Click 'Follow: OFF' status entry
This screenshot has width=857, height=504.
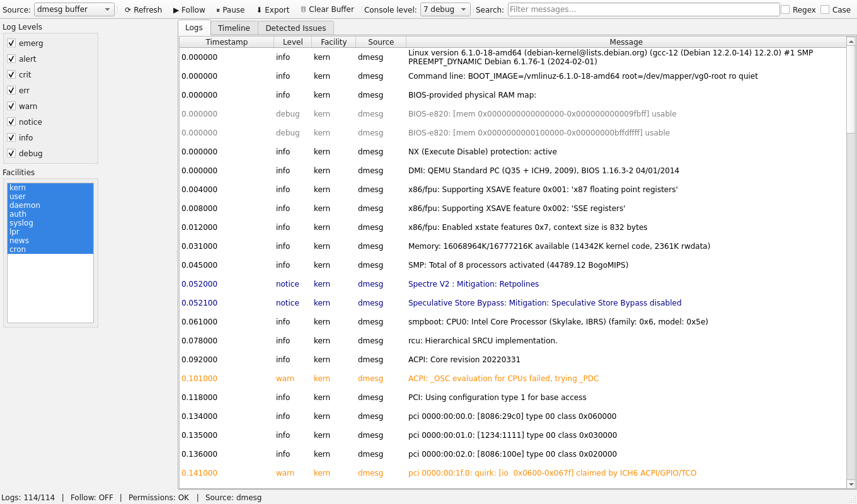tap(92, 498)
